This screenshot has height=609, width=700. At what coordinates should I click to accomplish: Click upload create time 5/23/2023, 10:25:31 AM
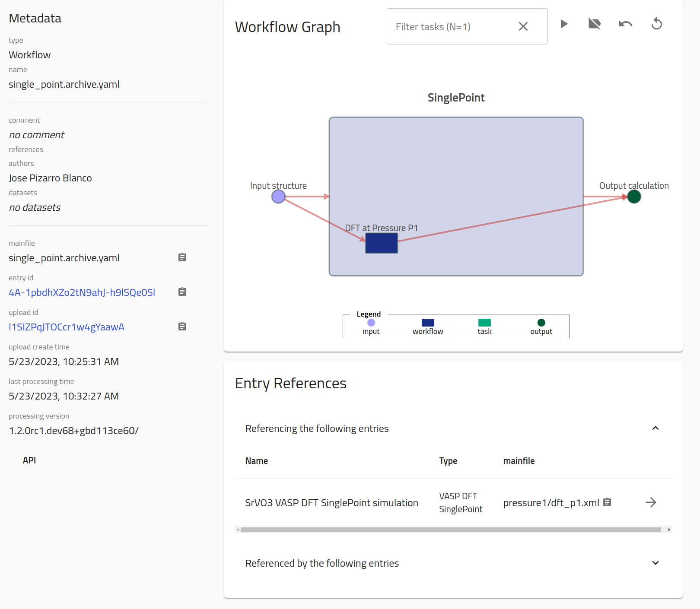pyautogui.click(x=64, y=362)
